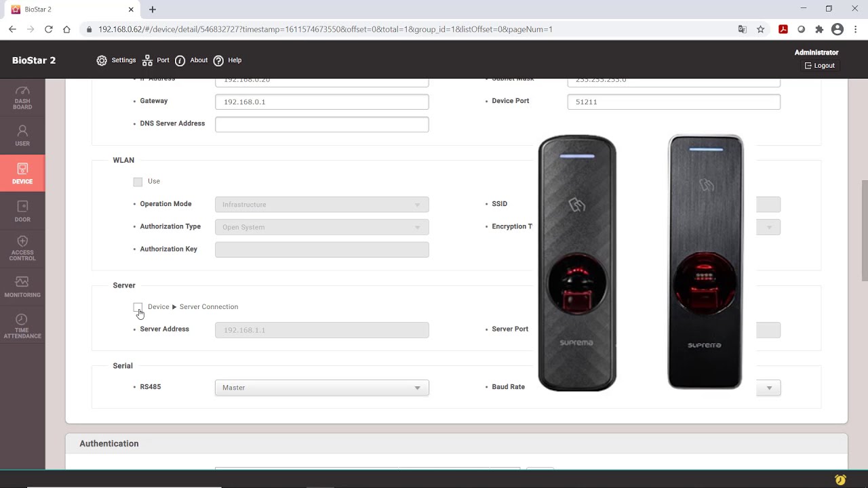Open Settings from the top bar
The width and height of the screenshot is (868, 488).
pos(116,60)
